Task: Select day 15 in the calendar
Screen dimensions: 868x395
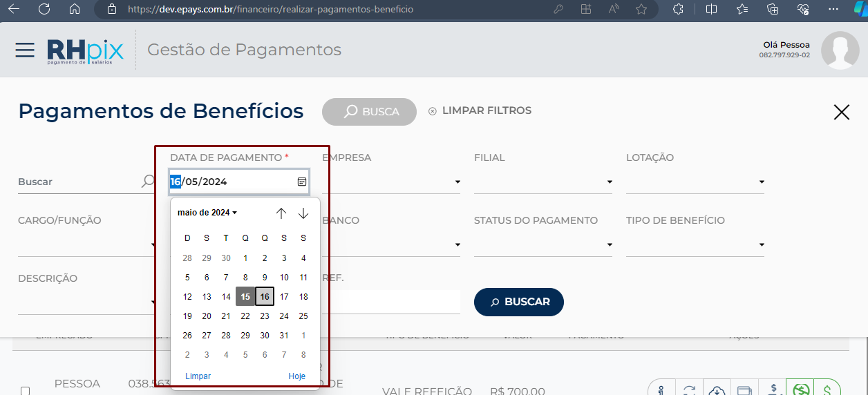Action: [x=245, y=296]
